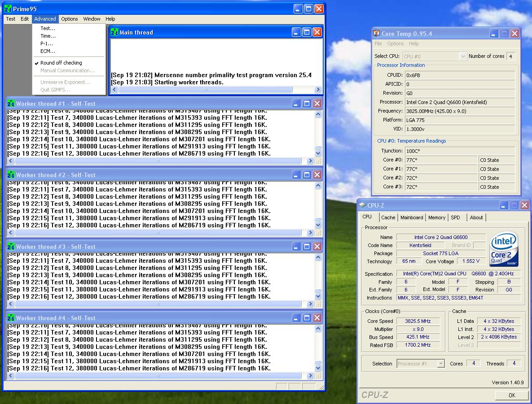532x404 pixels.
Task: Open the Test menu in Prime95
Action: pos(10,19)
